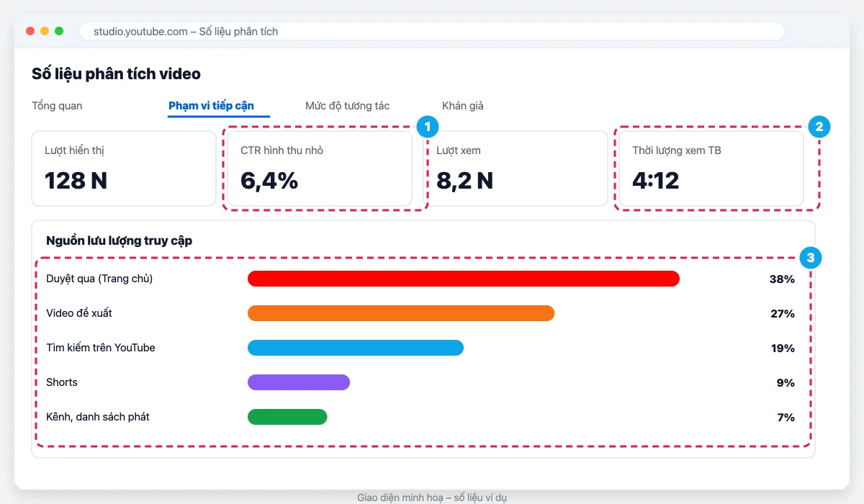Open the Thời lượng xem TB card
This screenshot has width=864, height=504.
[711, 168]
